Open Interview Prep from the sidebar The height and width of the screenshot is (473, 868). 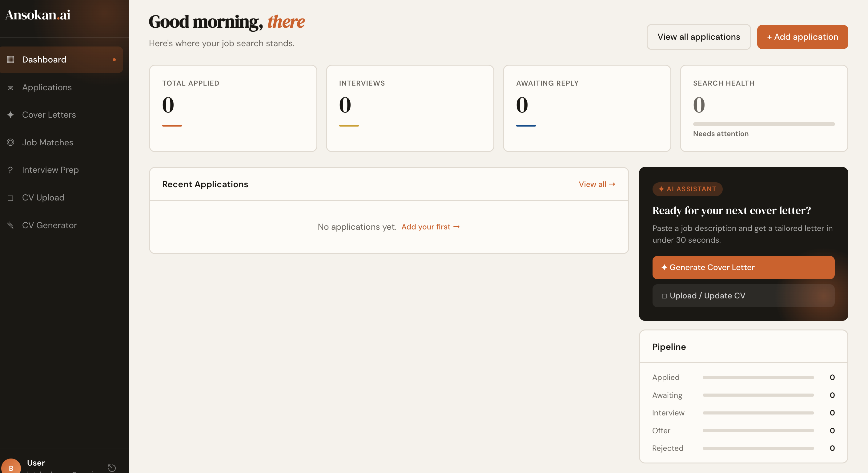click(x=50, y=170)
